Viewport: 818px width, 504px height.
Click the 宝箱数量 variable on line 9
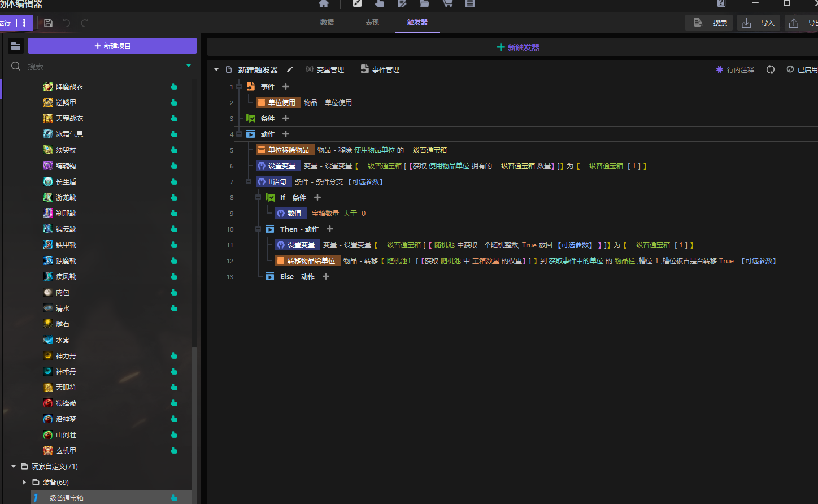325,213
